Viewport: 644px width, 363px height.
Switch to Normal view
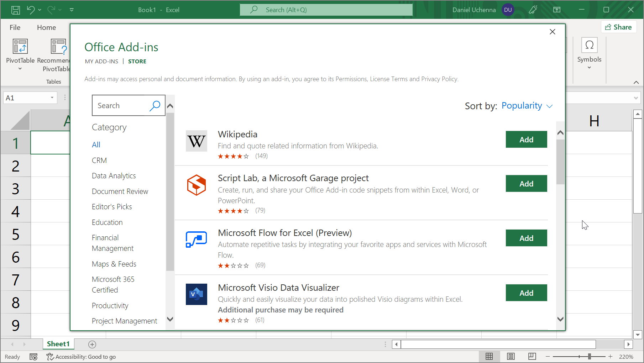(x=489, y=357)
